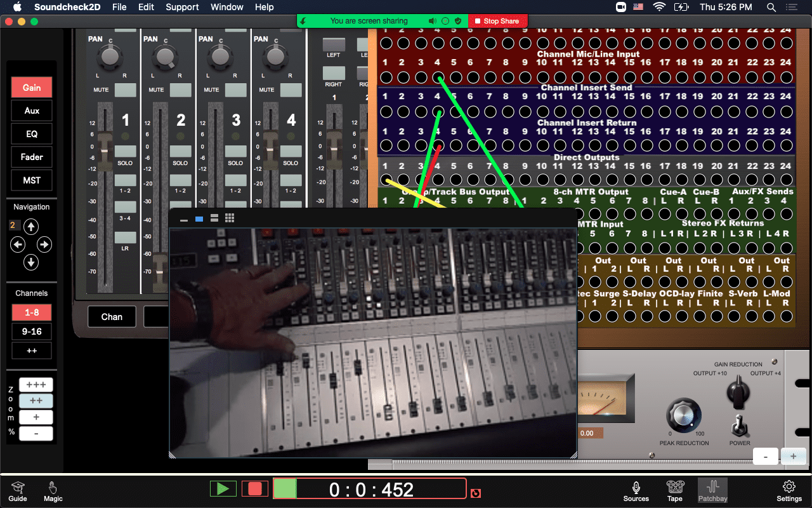Toggle channel 1 LR assign button
The height and width of the screenshot is (508, 812).
[125, 237]
